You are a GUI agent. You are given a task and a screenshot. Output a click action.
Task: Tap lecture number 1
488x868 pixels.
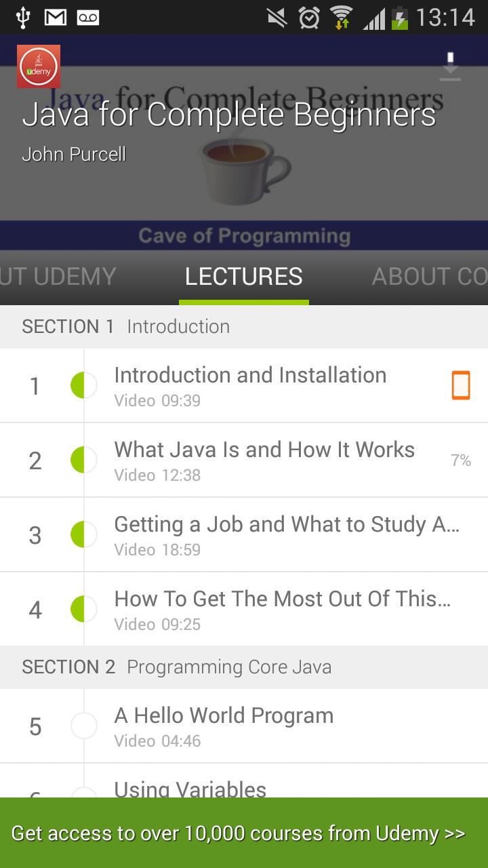coord(35,387)
